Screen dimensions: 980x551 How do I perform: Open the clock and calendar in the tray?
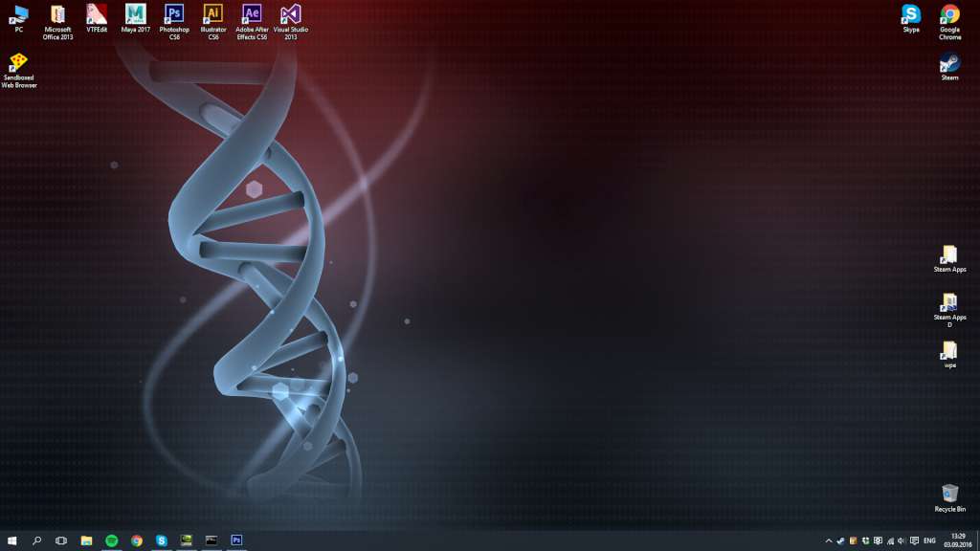[x=956, y=540]
